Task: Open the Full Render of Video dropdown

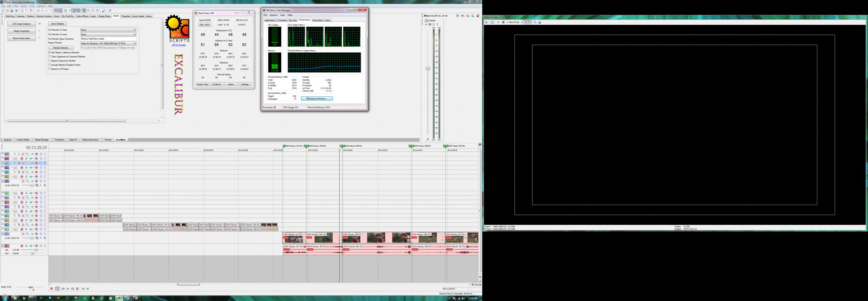Action: tap(108, 30)
